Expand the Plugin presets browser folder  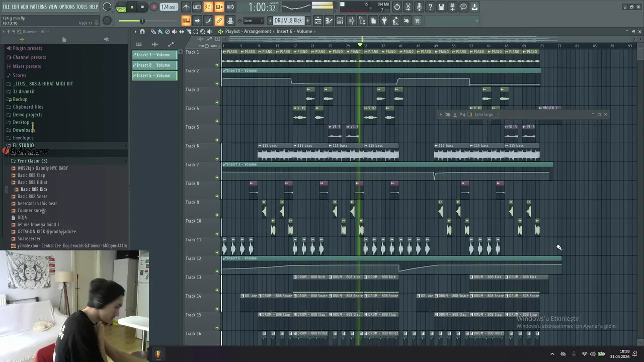[27, 48]
